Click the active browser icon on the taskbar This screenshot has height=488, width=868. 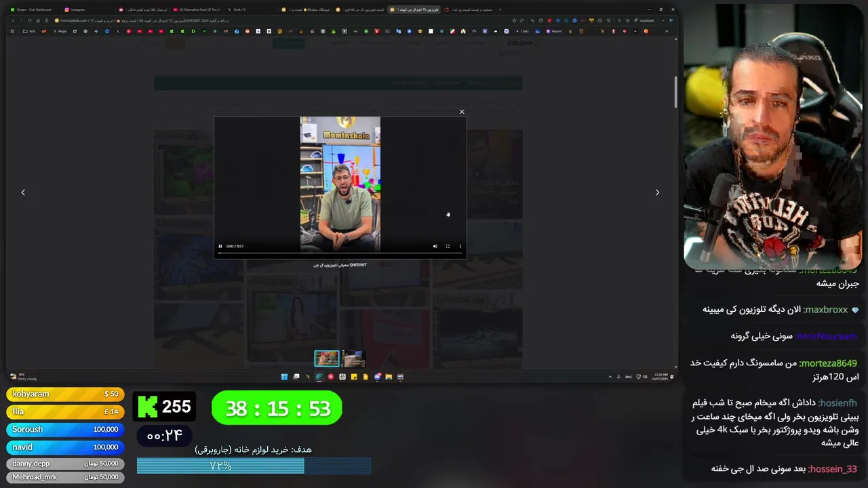pos(319,377)
